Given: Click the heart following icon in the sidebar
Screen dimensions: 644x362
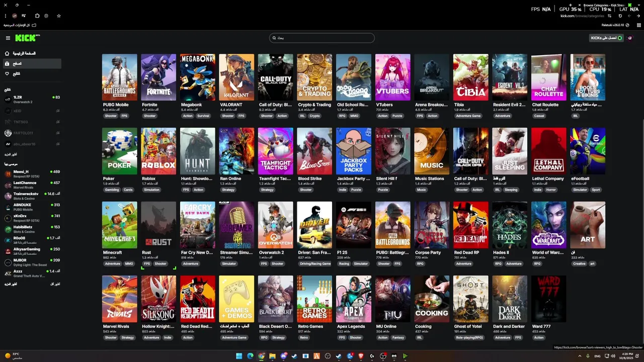Looking at the screenshot, I should tap(7, 73).
